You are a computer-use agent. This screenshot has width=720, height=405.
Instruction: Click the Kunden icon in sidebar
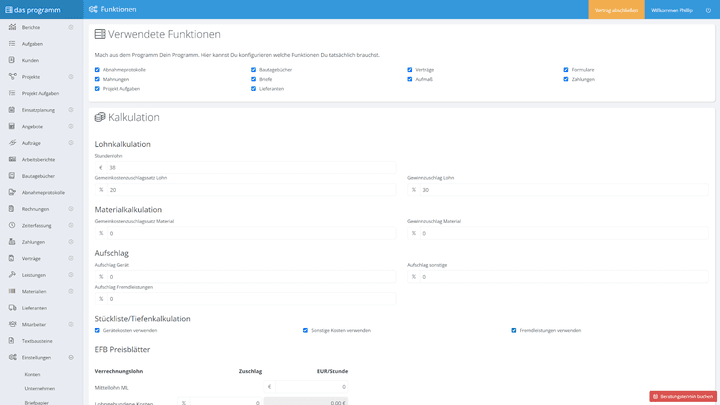pyautogui.click(x=12, y=60)
